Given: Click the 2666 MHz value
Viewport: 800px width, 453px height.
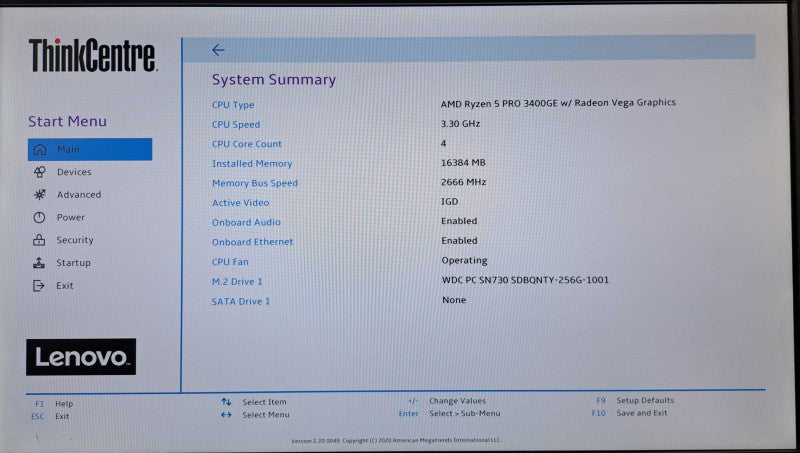Looking at the screenshot, I should point(463,182).
